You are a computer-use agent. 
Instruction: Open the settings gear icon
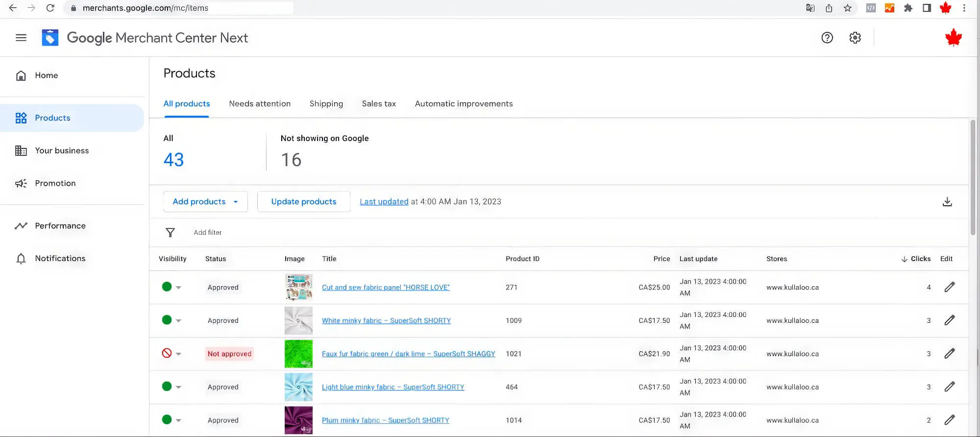tap(855, 38)
